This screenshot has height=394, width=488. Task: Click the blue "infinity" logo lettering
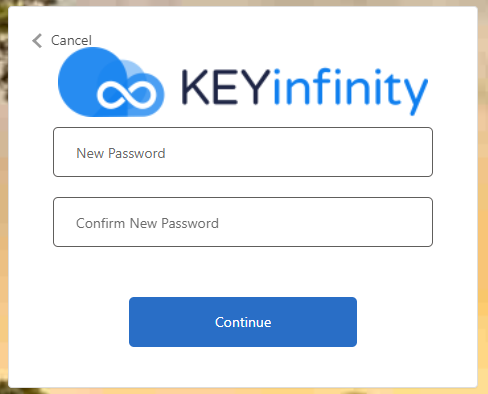tap(351, 91)
